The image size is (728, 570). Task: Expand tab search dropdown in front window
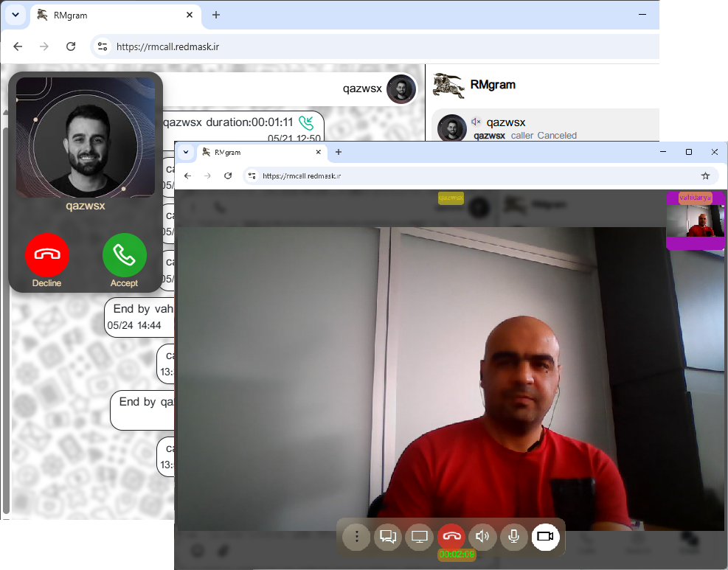click(x=186, y=152)
